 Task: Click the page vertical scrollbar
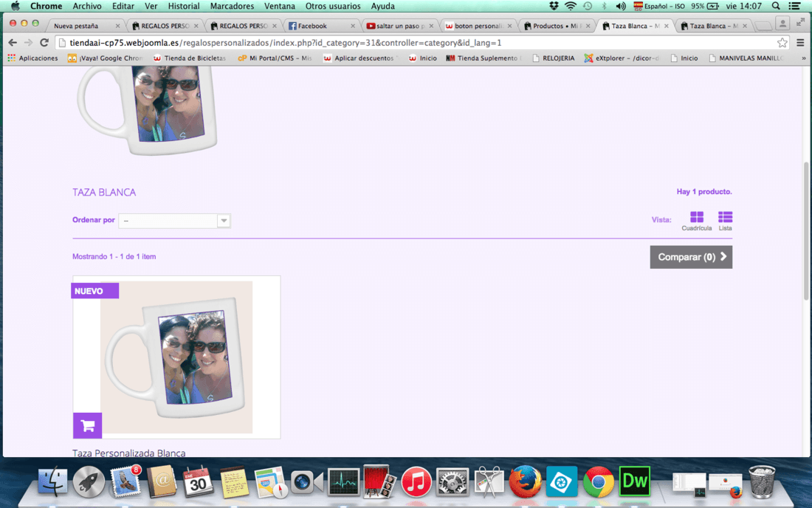[806, 231]
